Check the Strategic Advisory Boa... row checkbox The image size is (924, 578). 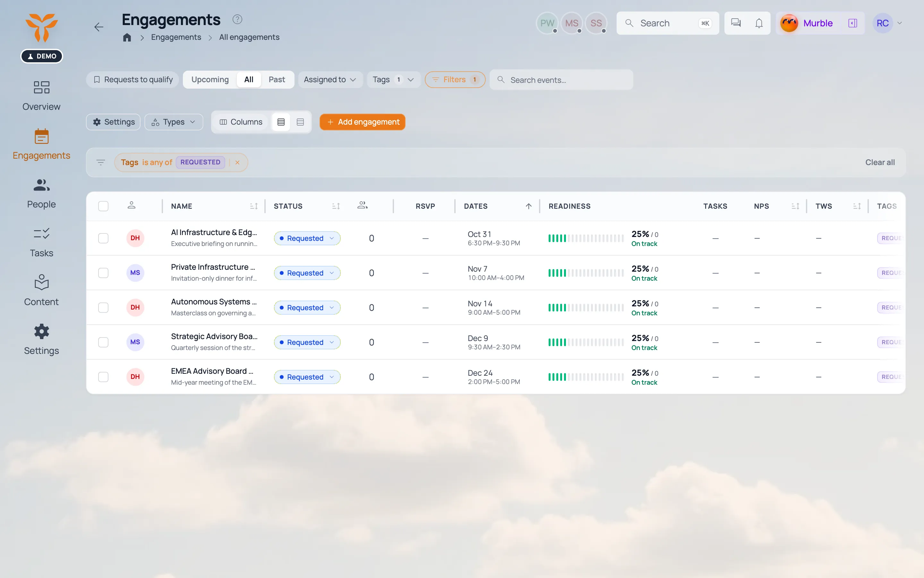click(x=103, y=342)
